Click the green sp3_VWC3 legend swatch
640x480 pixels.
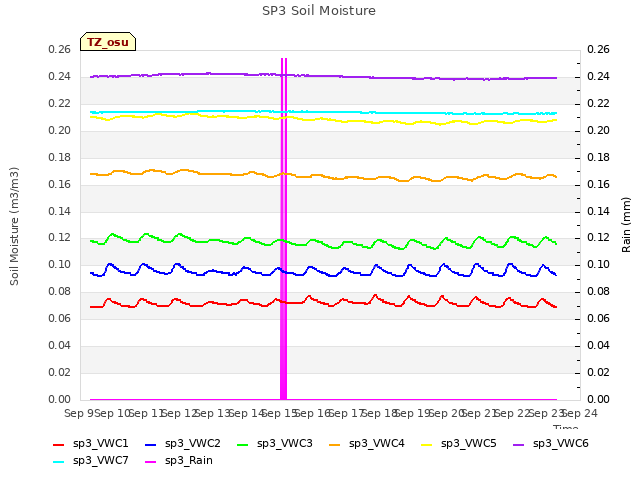(243, 444)
